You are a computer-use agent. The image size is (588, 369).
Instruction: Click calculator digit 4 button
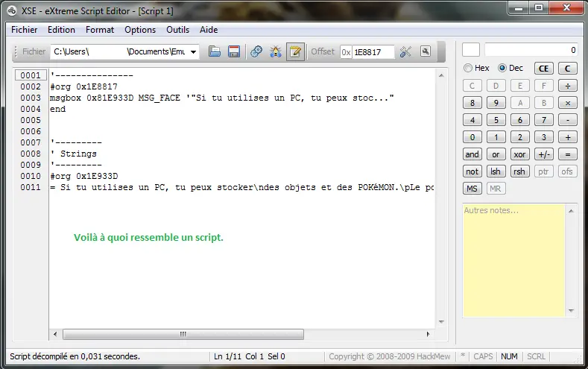click(472, 120)
